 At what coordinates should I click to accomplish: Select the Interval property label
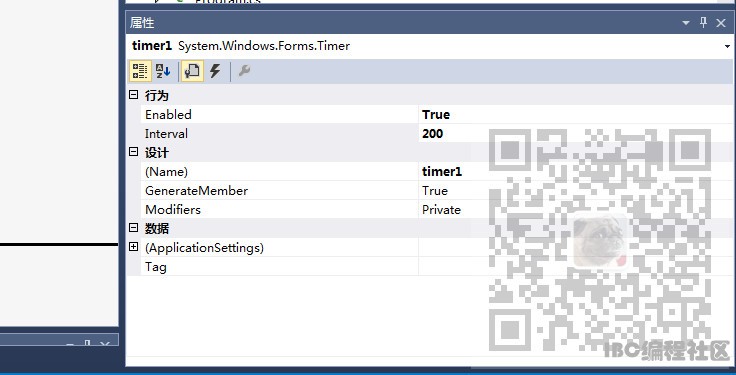[166, 134]
